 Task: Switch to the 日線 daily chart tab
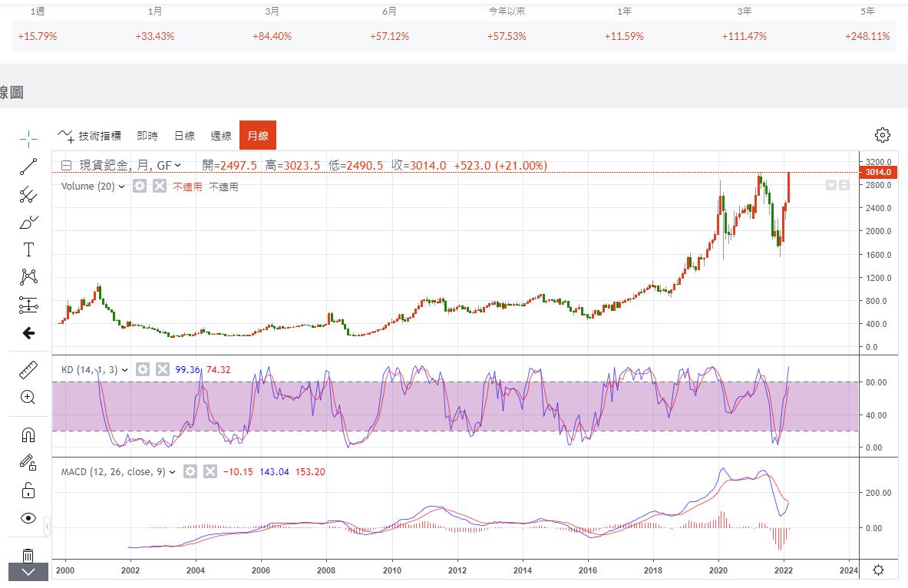184,136
